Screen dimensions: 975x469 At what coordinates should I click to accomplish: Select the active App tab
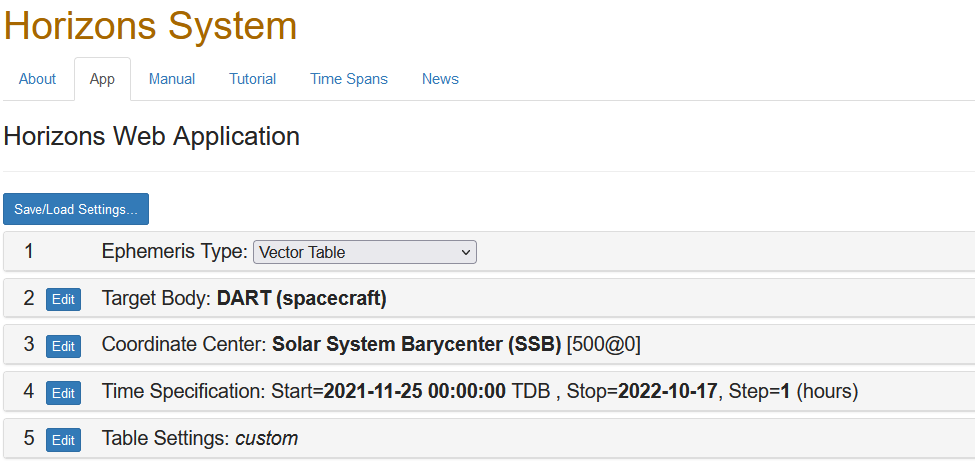[102, 79]
